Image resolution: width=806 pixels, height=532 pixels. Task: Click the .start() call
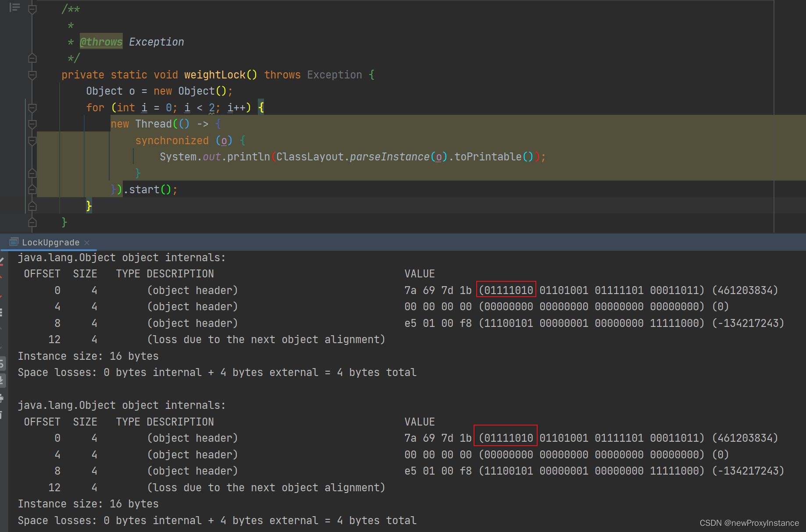pos(147,189)
